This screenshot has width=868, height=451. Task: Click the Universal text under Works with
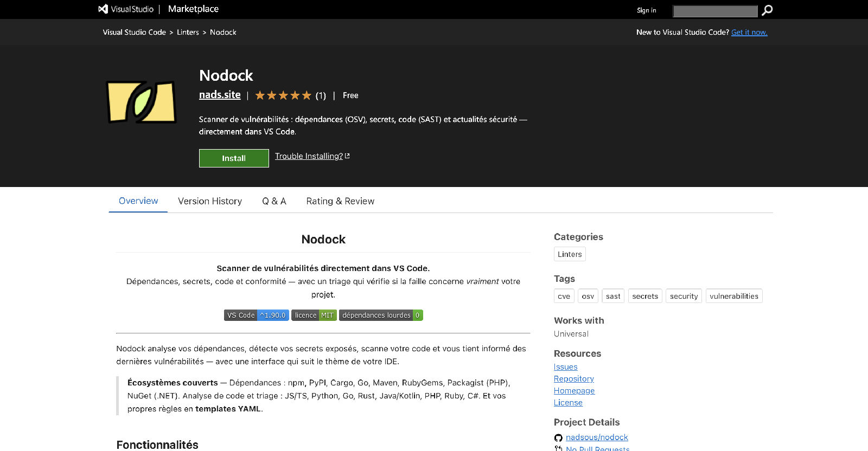(571, 334)
